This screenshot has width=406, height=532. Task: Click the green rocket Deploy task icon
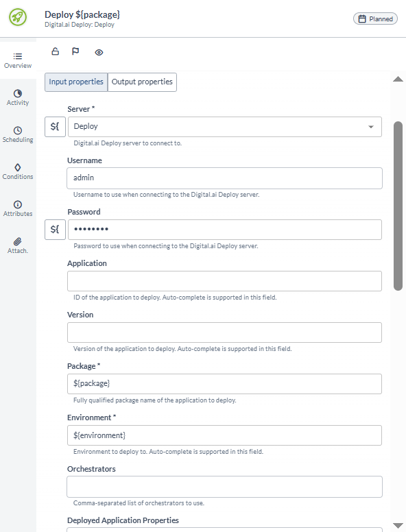18,17
